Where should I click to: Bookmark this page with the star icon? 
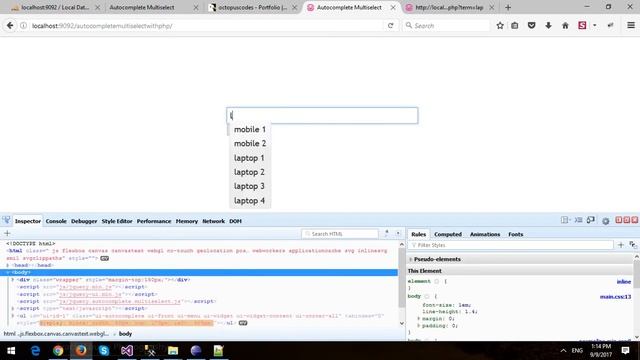(500, 25)
